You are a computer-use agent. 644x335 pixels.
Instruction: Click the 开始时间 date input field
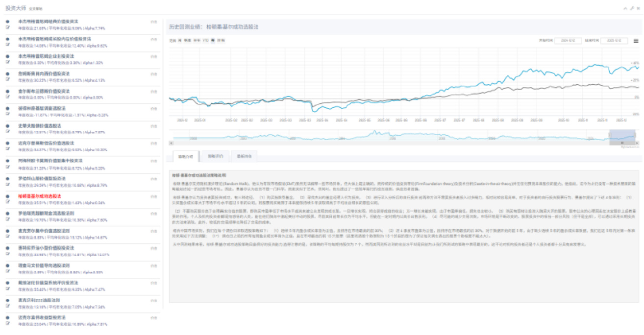click(568, 41)
